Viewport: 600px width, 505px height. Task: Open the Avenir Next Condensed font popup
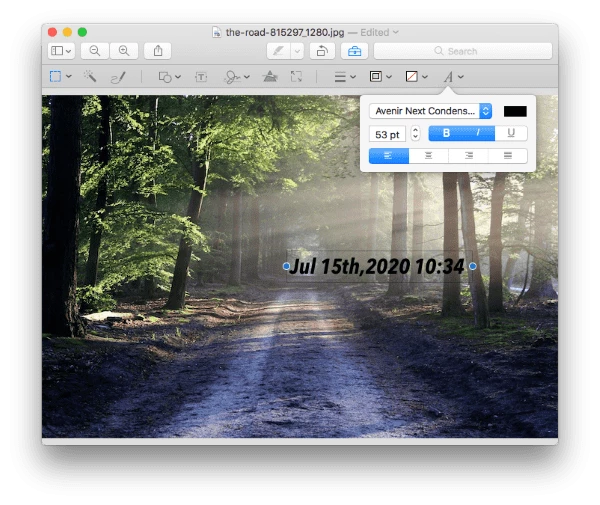pyautogui.click(x=430, y=111)
